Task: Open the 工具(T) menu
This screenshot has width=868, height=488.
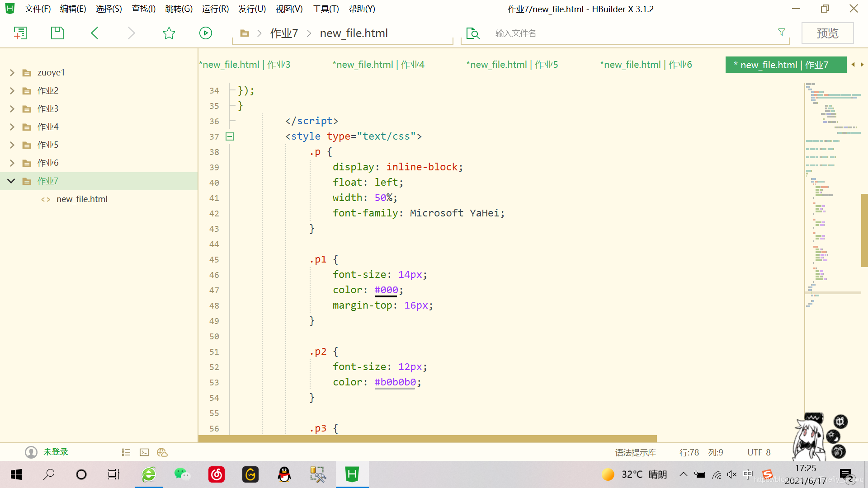Action: coord(325,9)
